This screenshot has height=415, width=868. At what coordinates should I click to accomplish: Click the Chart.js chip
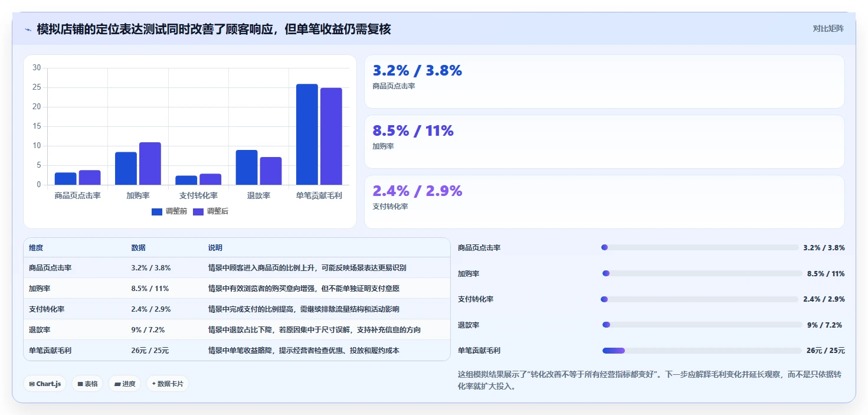pos(45,384)
